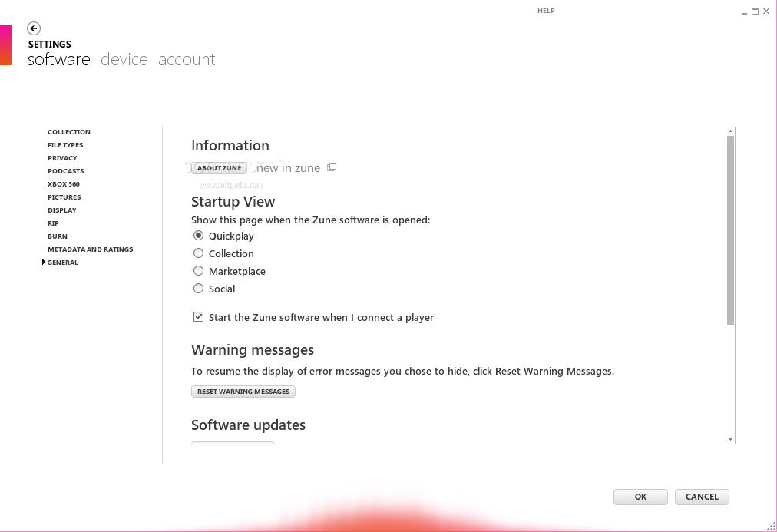
Task: Click the vertical scrollbar thumb
Action: 730,230
